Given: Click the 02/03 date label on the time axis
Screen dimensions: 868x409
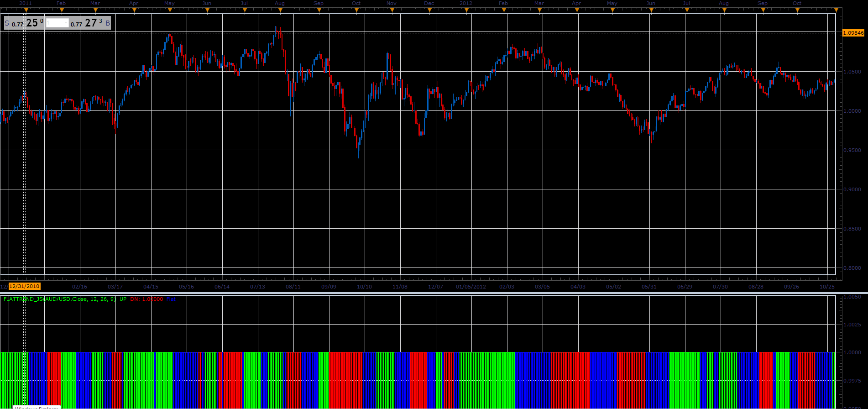Looking at the screenshot, I should tap(507, 287).
